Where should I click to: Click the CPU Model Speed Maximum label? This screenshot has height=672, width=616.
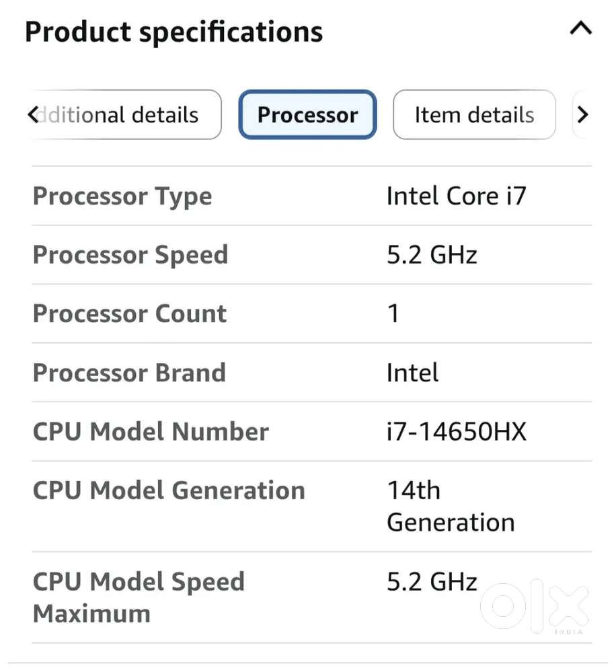point(139,597)
